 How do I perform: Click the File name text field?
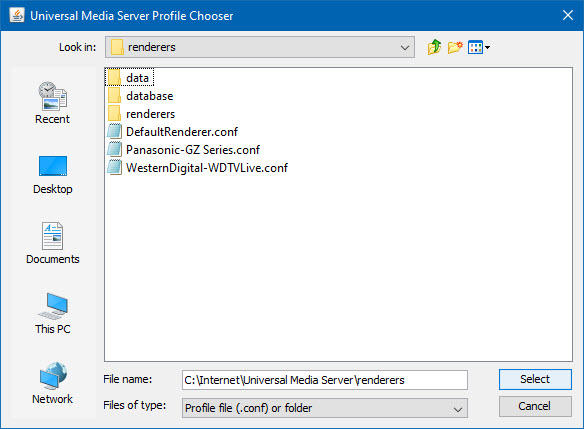coord(325,380)
